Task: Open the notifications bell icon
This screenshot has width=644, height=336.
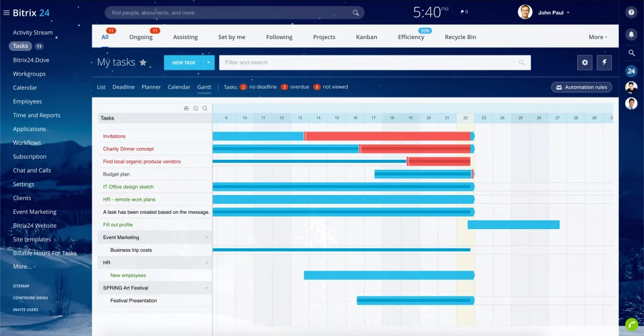Action: click(x=631, y=34)
